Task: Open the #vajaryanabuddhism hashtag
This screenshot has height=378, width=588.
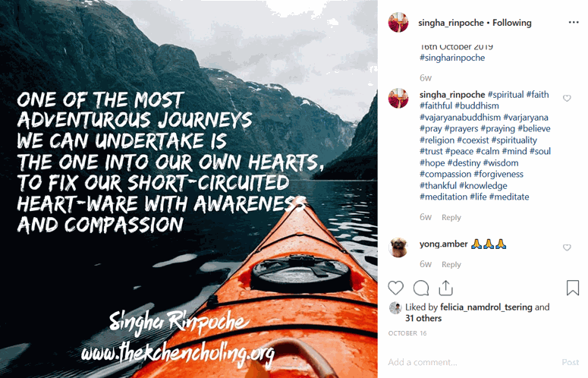Action: coord(460,118)
